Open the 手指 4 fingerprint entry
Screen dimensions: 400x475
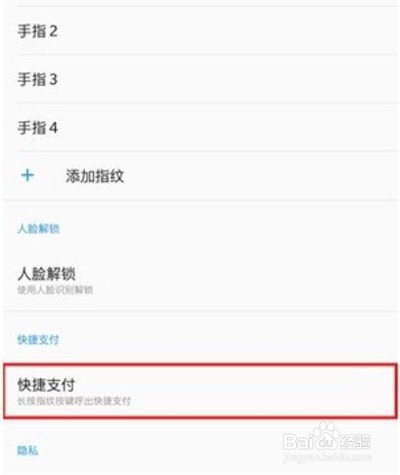(x=200, y=127)
